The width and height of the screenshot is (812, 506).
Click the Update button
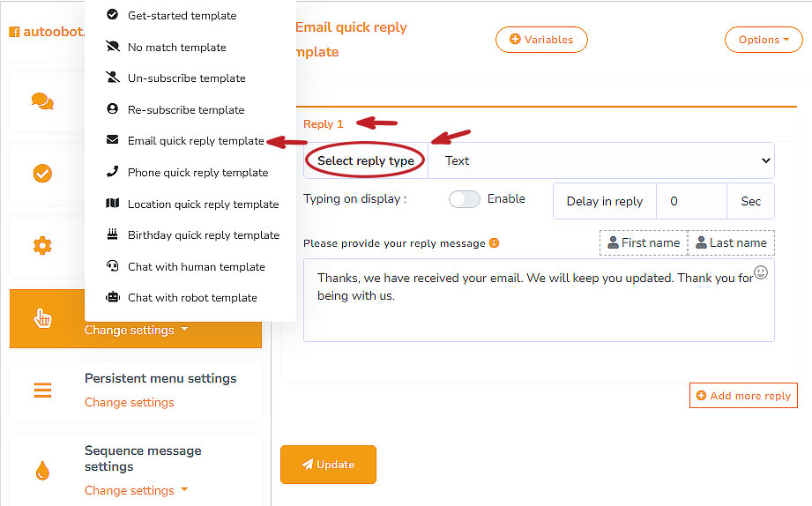(328, 465)
